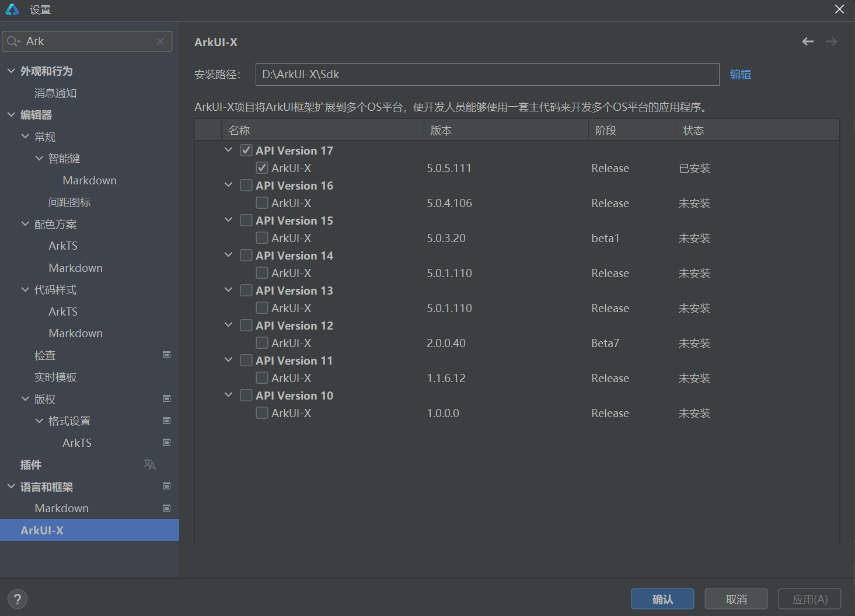Collapse the 常规 tree node

[x=25, y=136]
